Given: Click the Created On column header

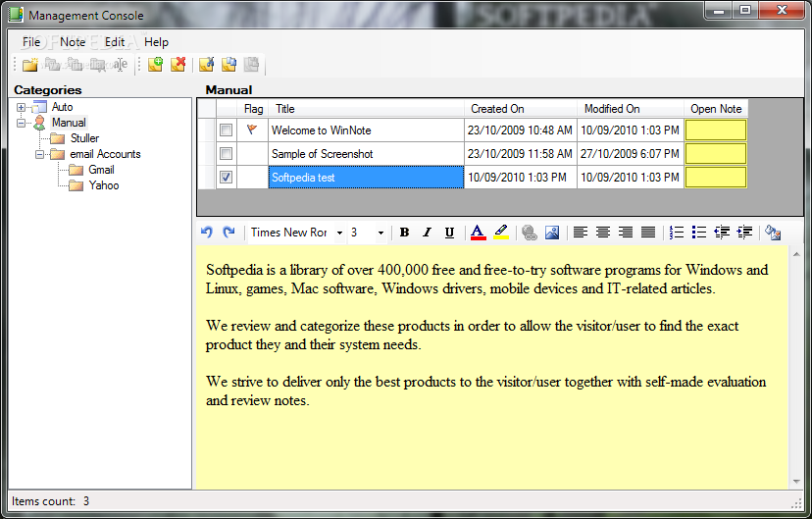Looking at the screenshot, I should point(521,109).
